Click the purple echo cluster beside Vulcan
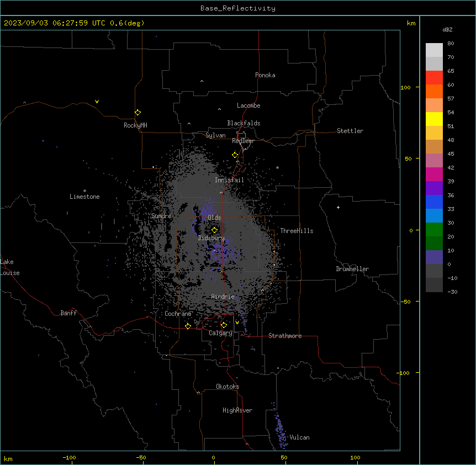Image resolution: width=476 pixels, height=465 pixels. coord(281,431)
